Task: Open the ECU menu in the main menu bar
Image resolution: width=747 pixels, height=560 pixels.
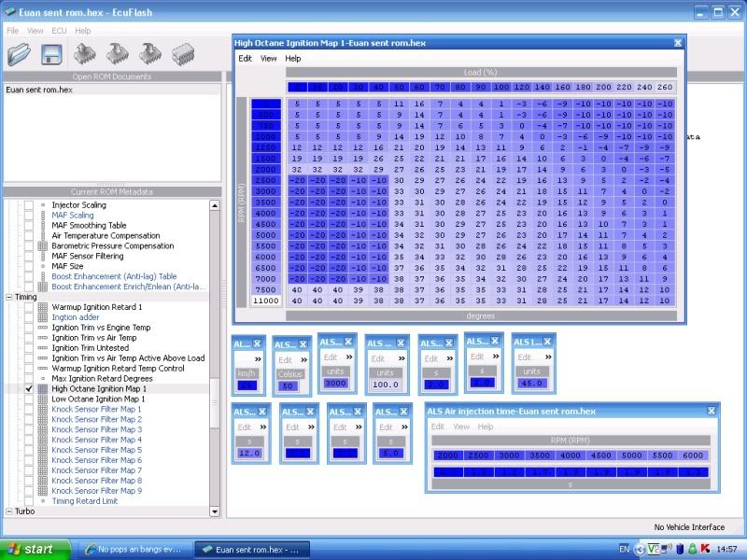Action: (59, 31)
